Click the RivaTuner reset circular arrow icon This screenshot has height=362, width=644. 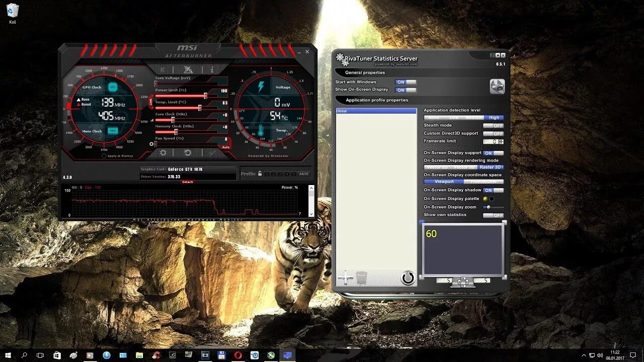click(408, 278)
